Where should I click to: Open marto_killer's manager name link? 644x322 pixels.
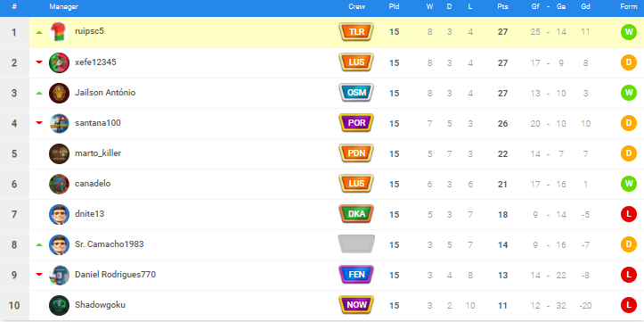(98, 153)
